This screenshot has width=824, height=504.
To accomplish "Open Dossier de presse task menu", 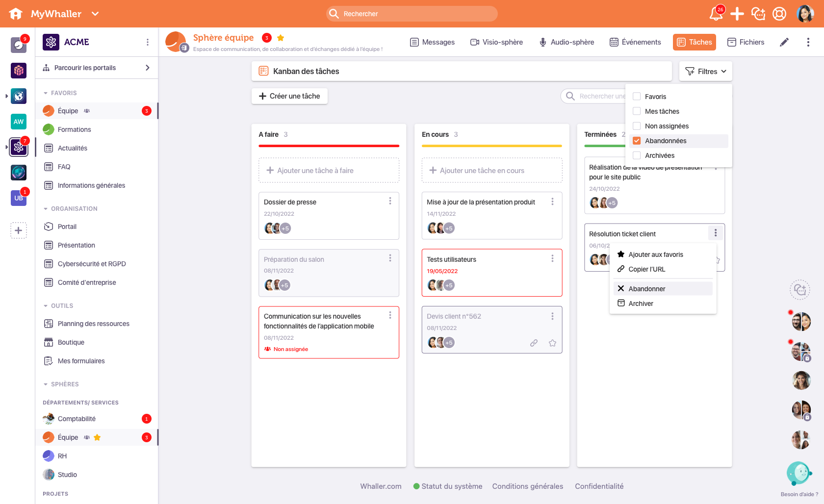I will pos(390,201).
